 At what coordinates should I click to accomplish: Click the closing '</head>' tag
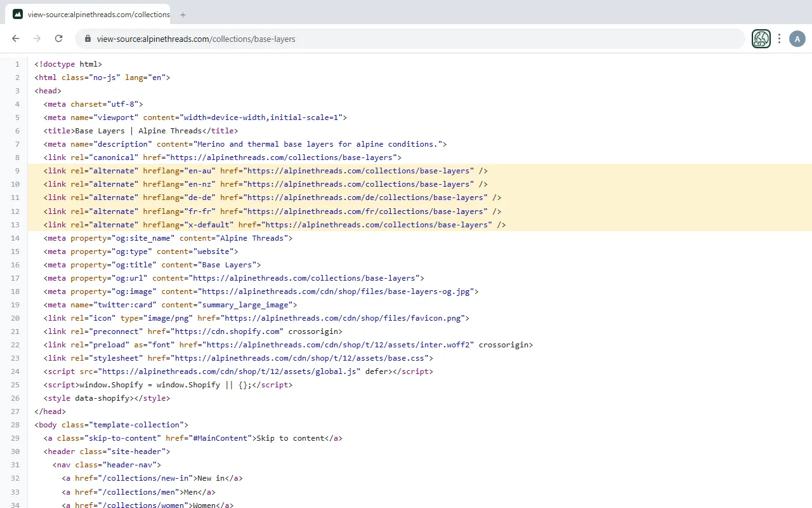(x=50, y=411)
